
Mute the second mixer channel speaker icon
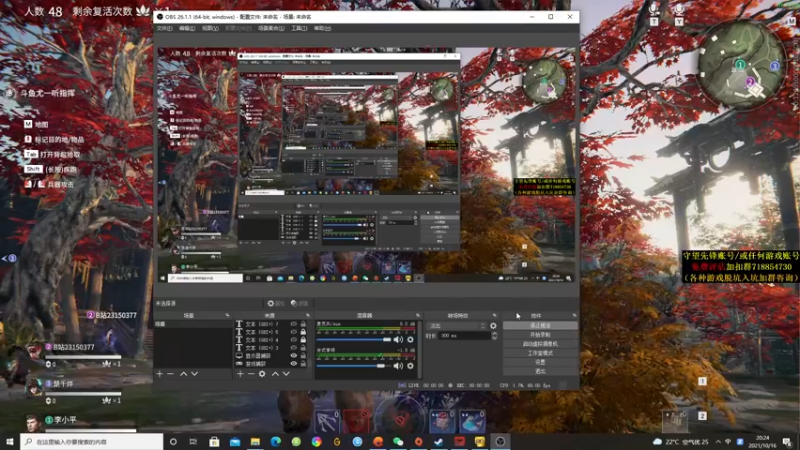coord(398,365)
